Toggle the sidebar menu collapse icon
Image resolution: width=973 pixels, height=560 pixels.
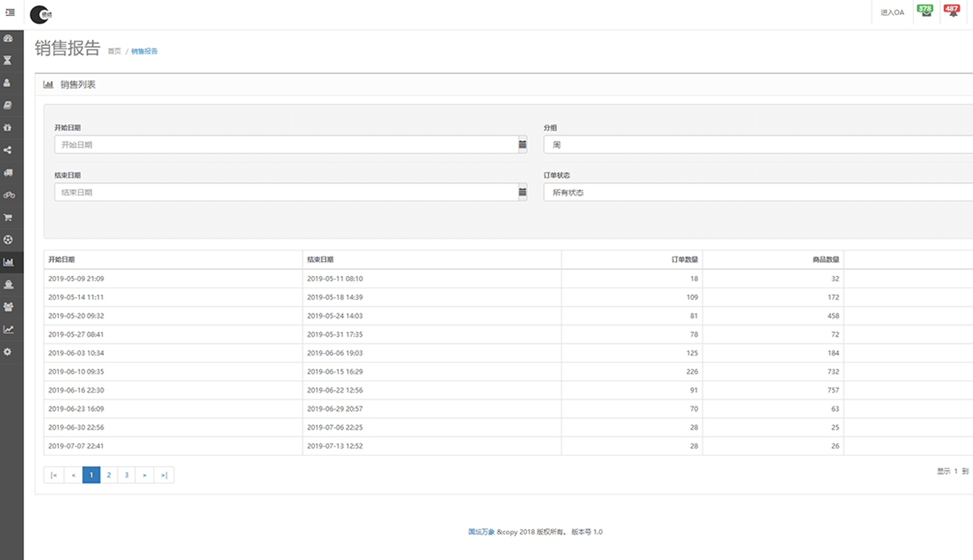10,12
